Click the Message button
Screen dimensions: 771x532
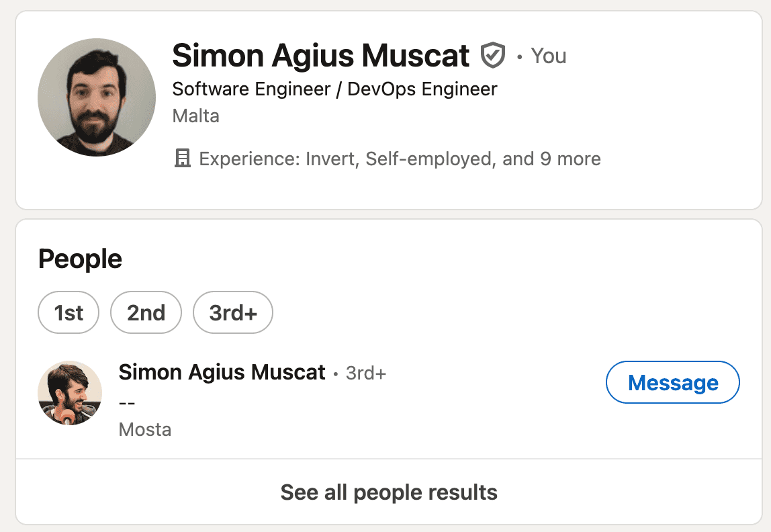[x=672, y=383]
